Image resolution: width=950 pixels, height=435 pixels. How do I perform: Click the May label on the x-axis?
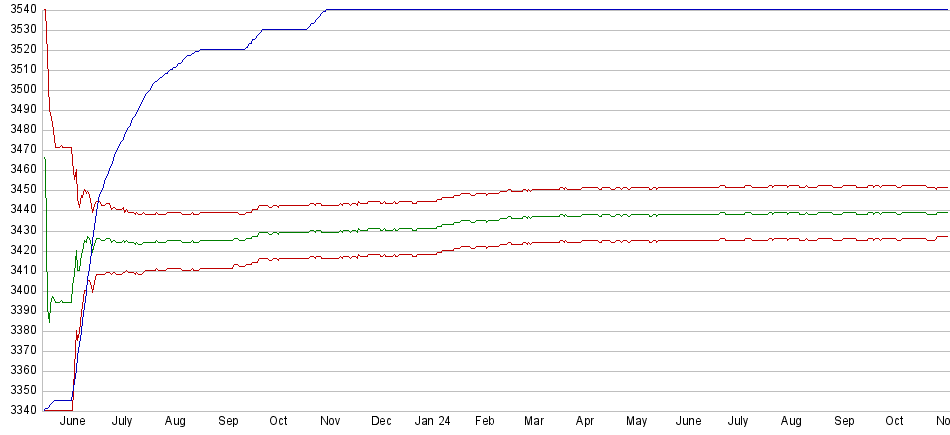tap(636, 422)
